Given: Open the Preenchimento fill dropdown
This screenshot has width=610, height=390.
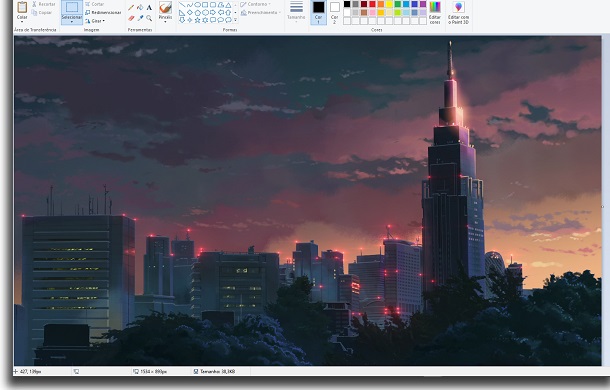Looking at the screenshot, I should point(260,12).
